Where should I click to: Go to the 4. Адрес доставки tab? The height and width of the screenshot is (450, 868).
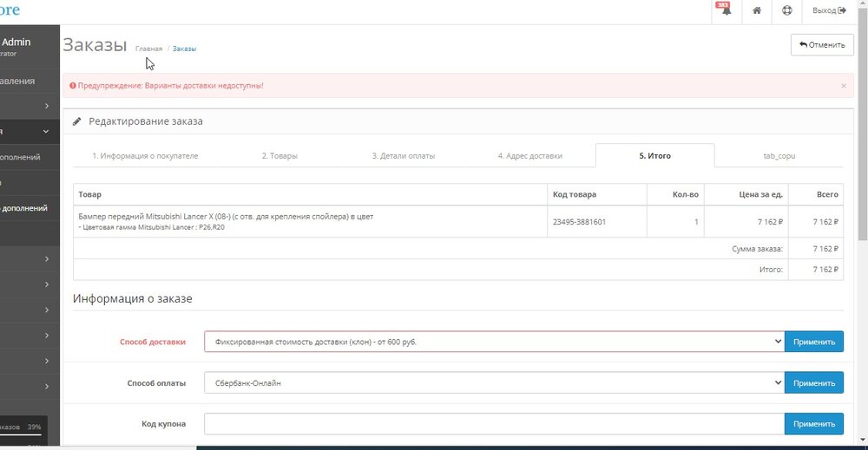point(529,156)
